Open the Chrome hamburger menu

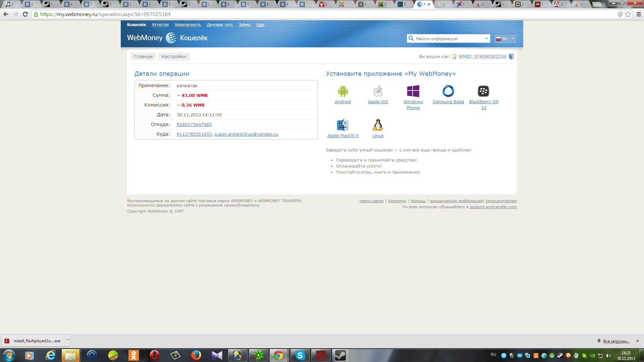[639, 14]
